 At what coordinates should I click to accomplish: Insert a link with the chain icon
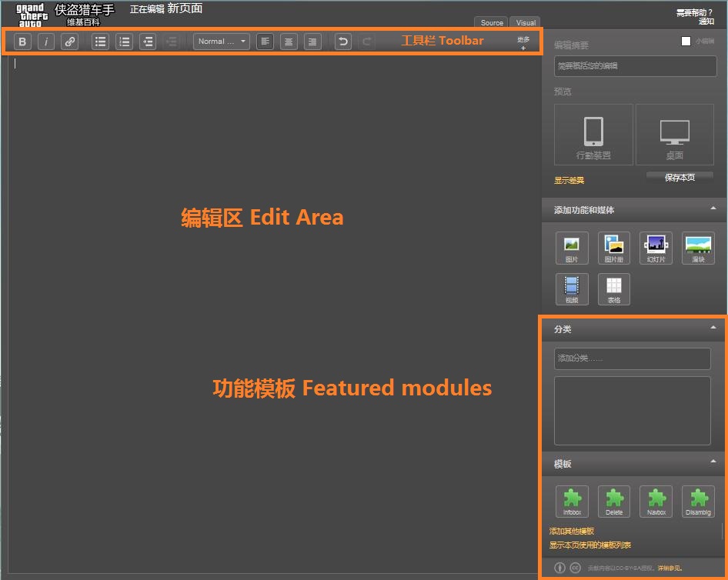point(69,42)
